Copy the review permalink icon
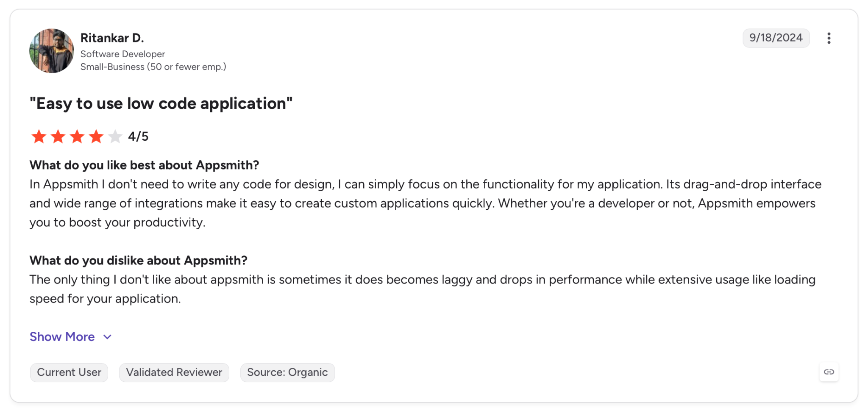868x411 pixels. point(829,372)
